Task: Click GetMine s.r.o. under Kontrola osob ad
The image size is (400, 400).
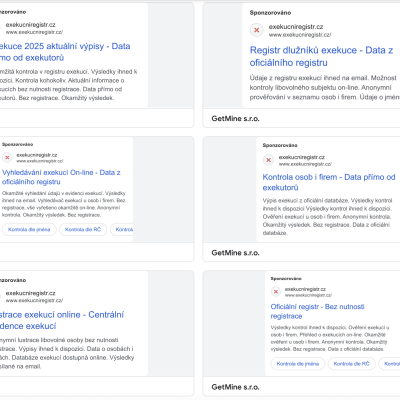Action: 235,253
